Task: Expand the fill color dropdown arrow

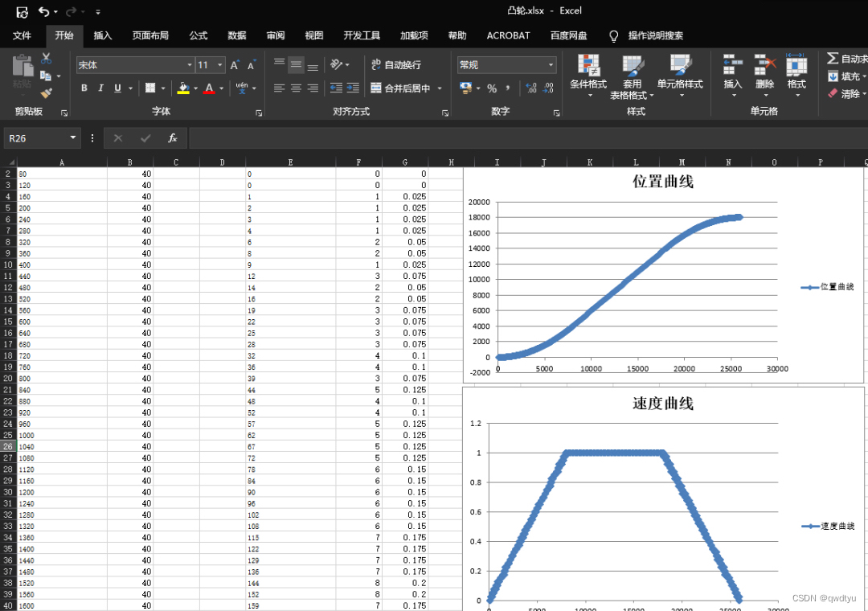Action: pos(195,88)
